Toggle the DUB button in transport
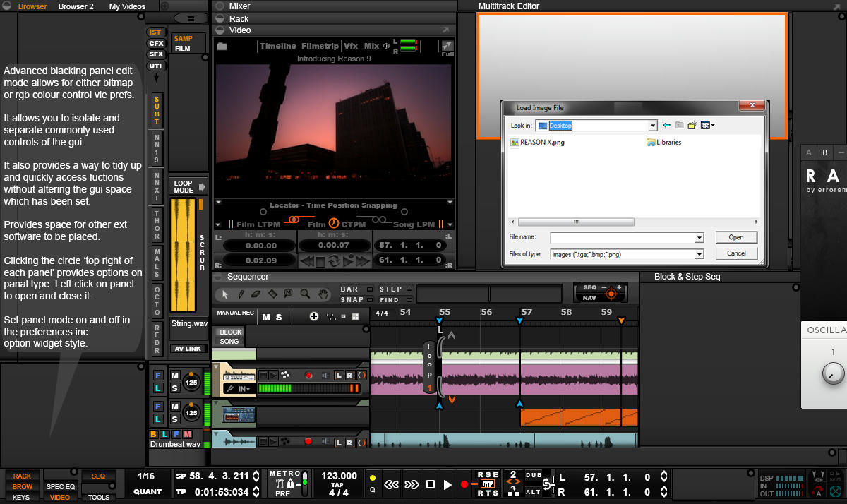 coord(534,476)
